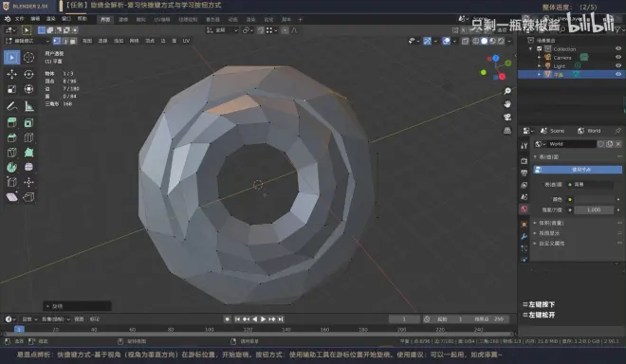Select the Scale tool
Viewport: 626px width, 364px height.
click(x=11, y=89)
